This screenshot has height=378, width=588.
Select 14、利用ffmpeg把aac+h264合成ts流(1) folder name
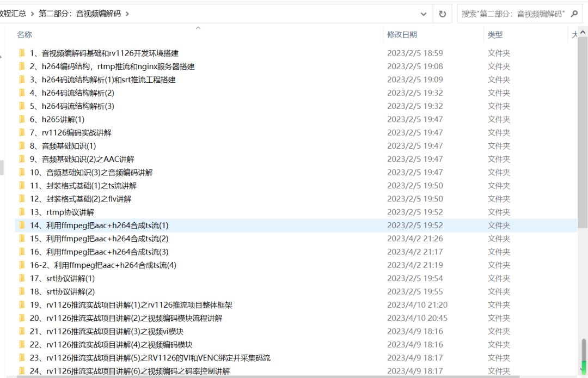tap(100, 225)
